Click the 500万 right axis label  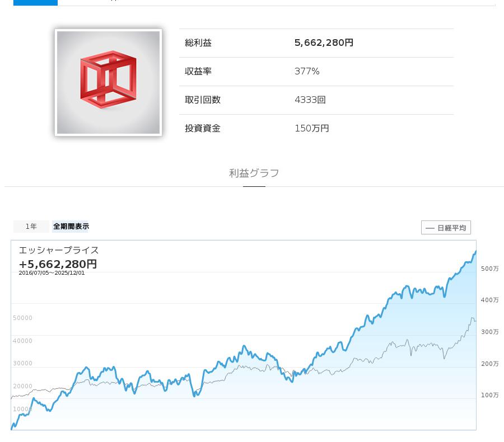point(489,269)
